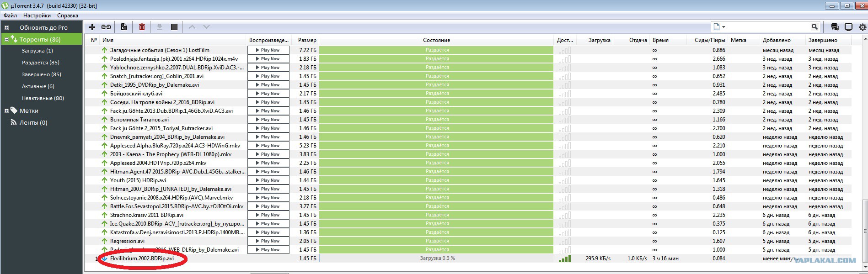
Task: Click blue download arrow of Ekvilibrium.2002.BDRip.avi
Action: pyautogui.click(x=104, y=258)
